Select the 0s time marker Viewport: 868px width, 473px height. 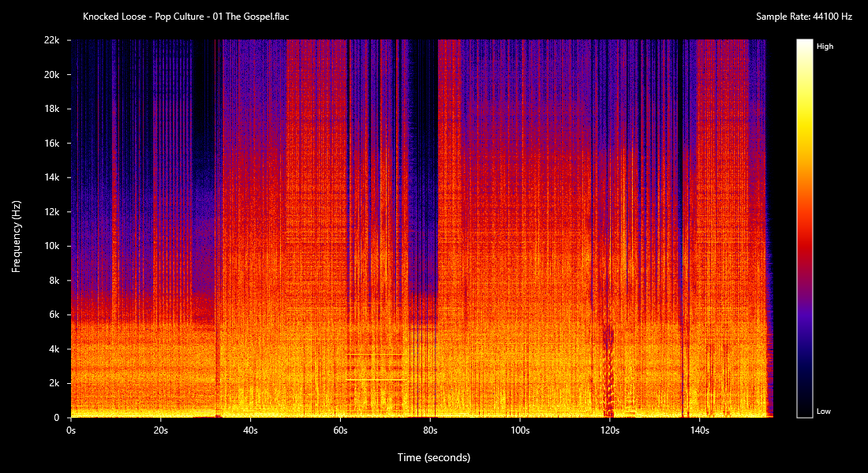71,430
